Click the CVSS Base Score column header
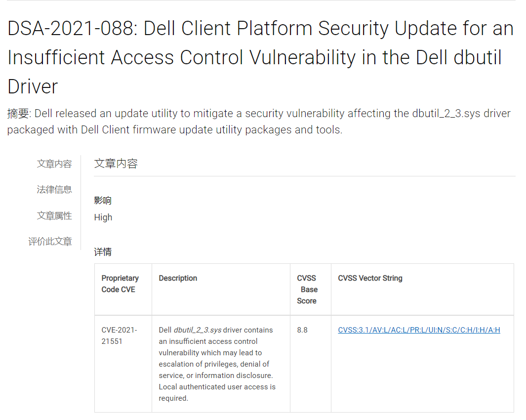Screen dimensions: 526x420 click(307, 290)
